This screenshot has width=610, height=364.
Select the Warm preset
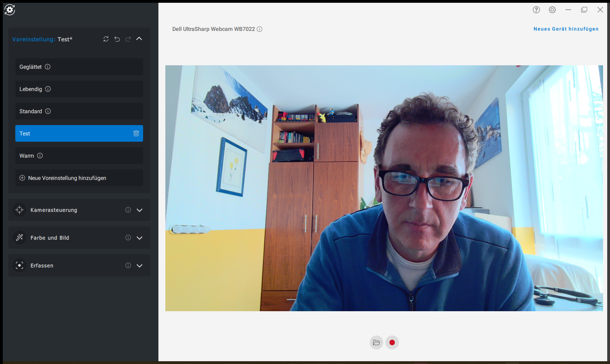tap(79, 156)
